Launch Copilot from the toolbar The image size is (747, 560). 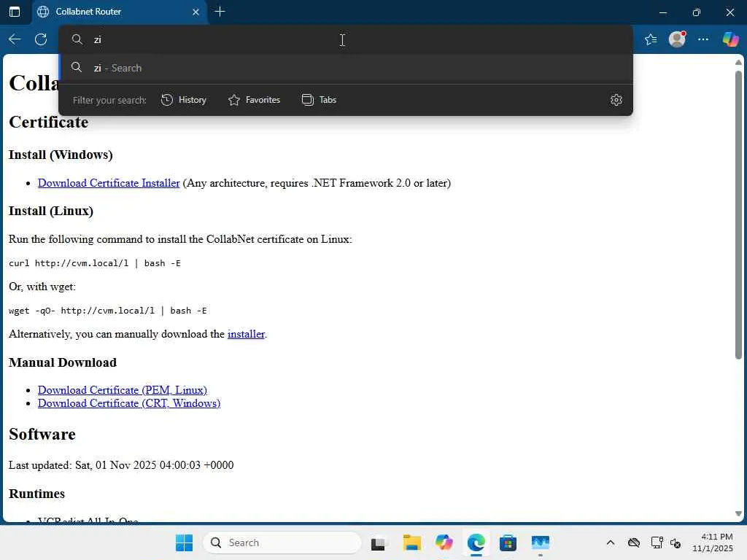(730, 39)
